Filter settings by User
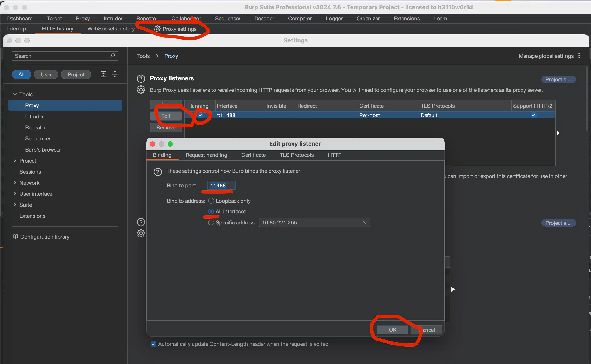Image resolution: width=591 pixels, height=364 pixels. 46,74
